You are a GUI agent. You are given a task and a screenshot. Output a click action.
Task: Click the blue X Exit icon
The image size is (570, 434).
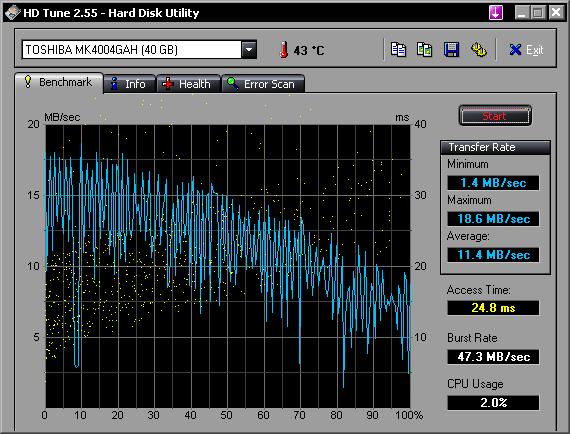[x=515, y=50]
